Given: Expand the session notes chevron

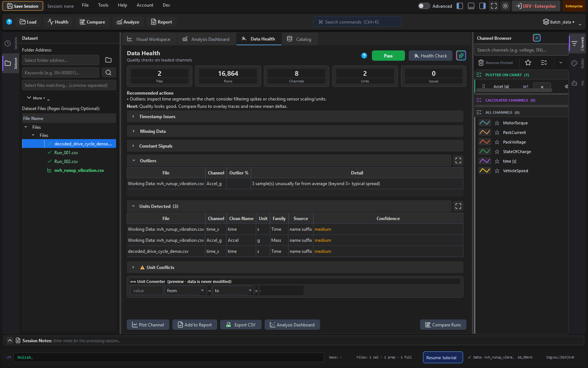Looking at the screenshot, I should [x=10, y=340].
